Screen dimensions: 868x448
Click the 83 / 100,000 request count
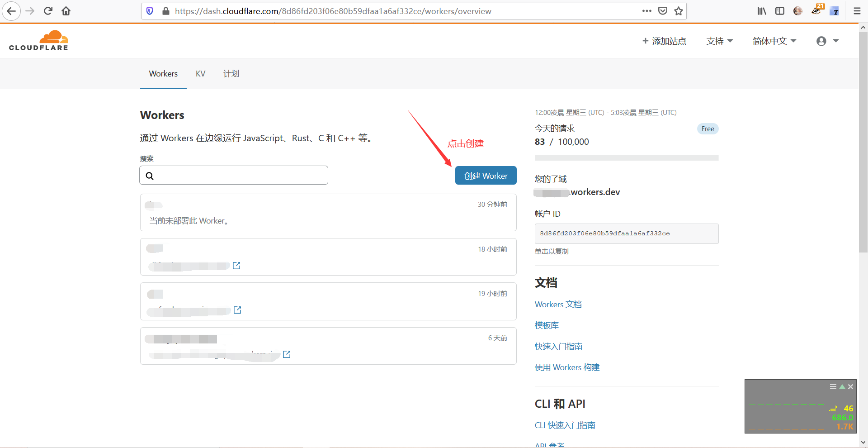click(562, 142)
